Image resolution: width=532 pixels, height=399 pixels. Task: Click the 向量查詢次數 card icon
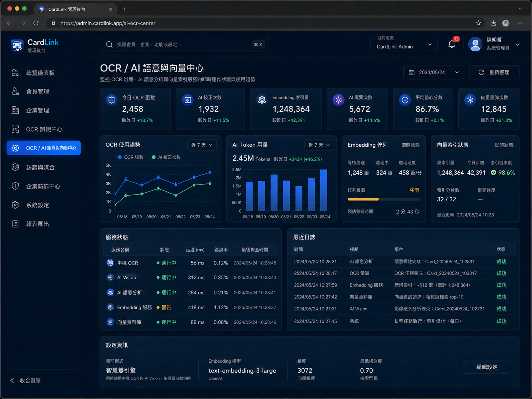[470, 100]
